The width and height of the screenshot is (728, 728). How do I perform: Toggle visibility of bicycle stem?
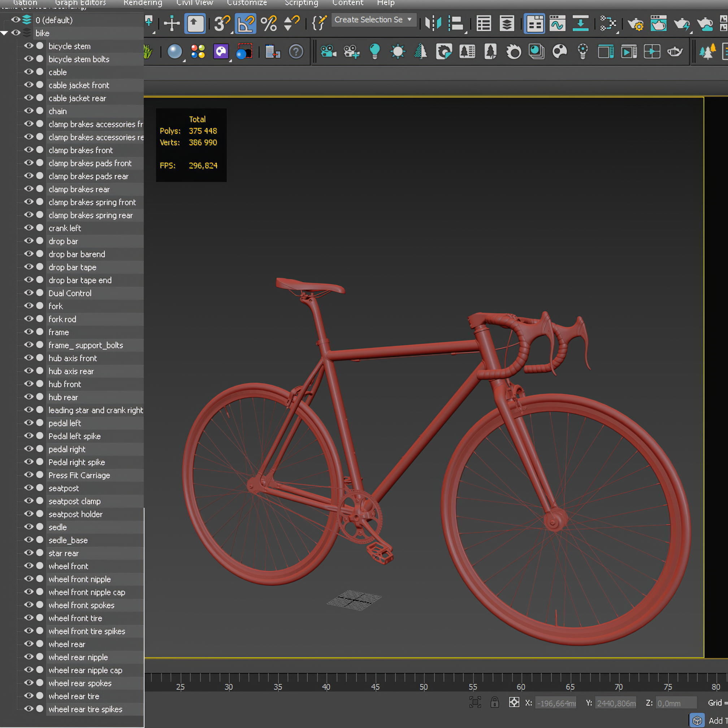(x=29, y=45)
